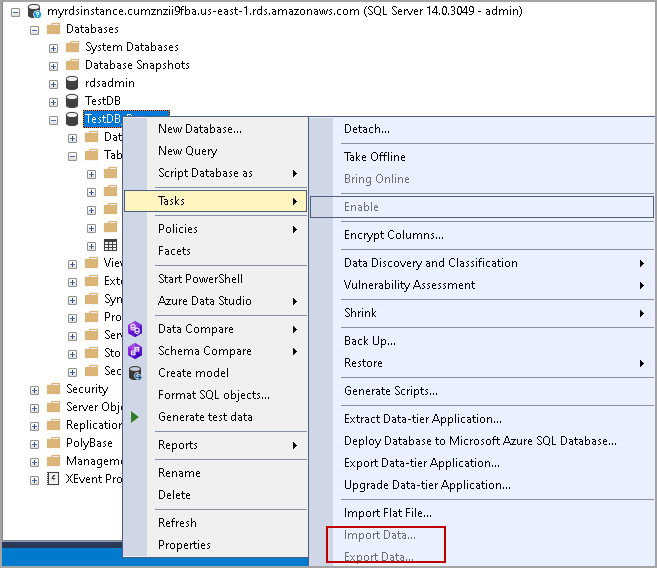Choose Delete from the context menu
This screenshot has width=657, height=568.
(x=216, y=495)
